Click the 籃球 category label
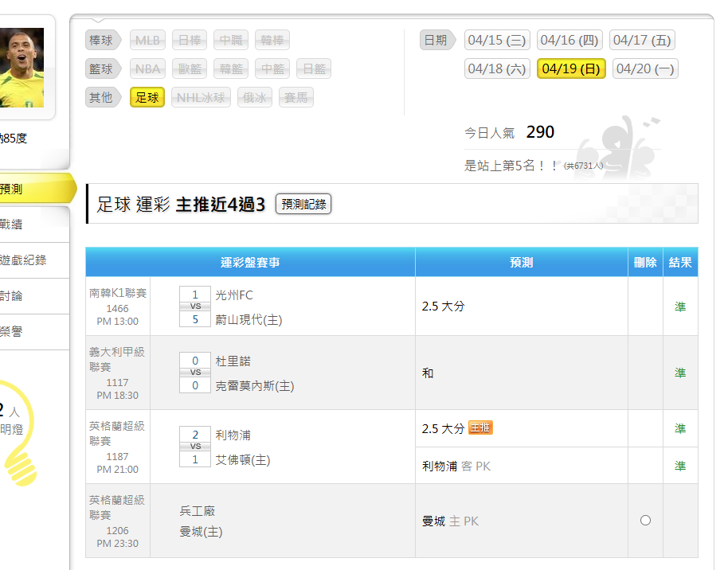Viewport: 728px width, 570px height. [103, 69]
